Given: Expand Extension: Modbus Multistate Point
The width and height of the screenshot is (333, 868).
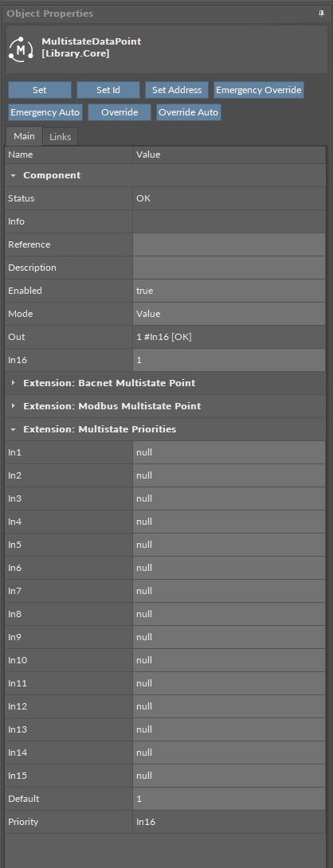Looking at the screenshot, I should coord(14,406).
